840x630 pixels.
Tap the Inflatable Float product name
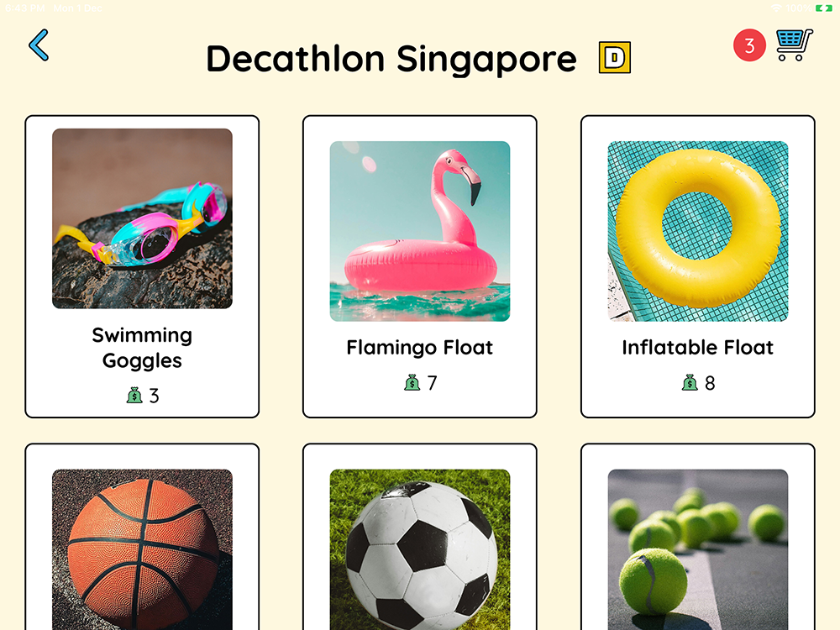698,348
